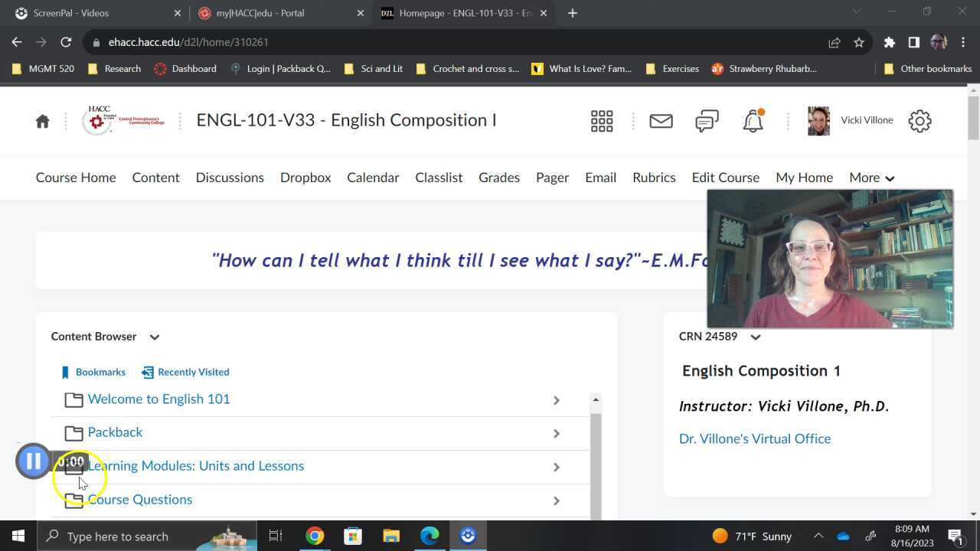Open the account settings gear
This screenshot has width=980, height=551.
(920, 121)
